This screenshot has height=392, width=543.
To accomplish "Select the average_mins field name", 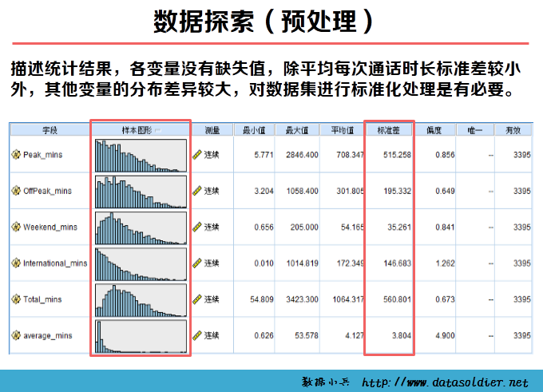I will point(48,335).
